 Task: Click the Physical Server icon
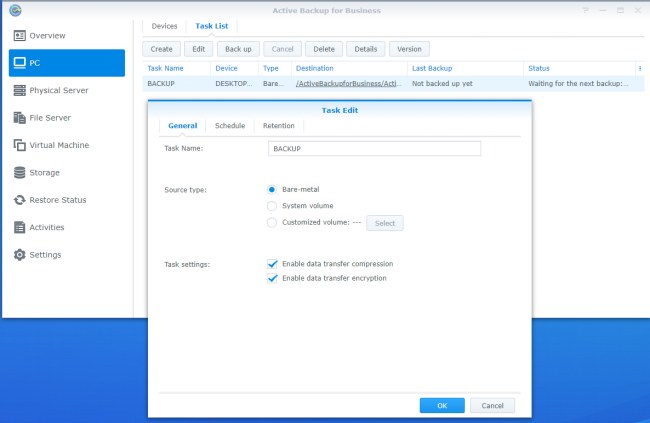(x=19, y=90)
